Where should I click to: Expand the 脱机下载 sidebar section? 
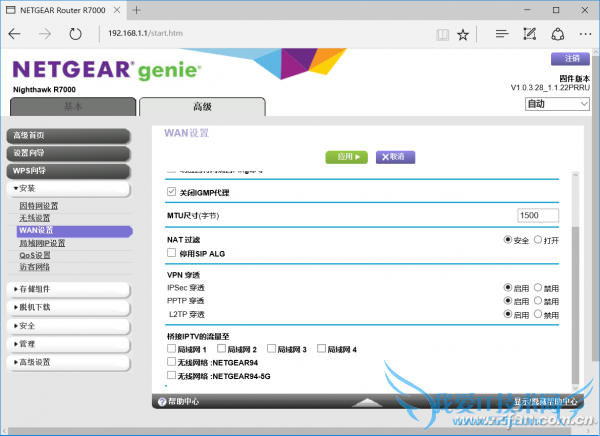click(x=69, y=308)
